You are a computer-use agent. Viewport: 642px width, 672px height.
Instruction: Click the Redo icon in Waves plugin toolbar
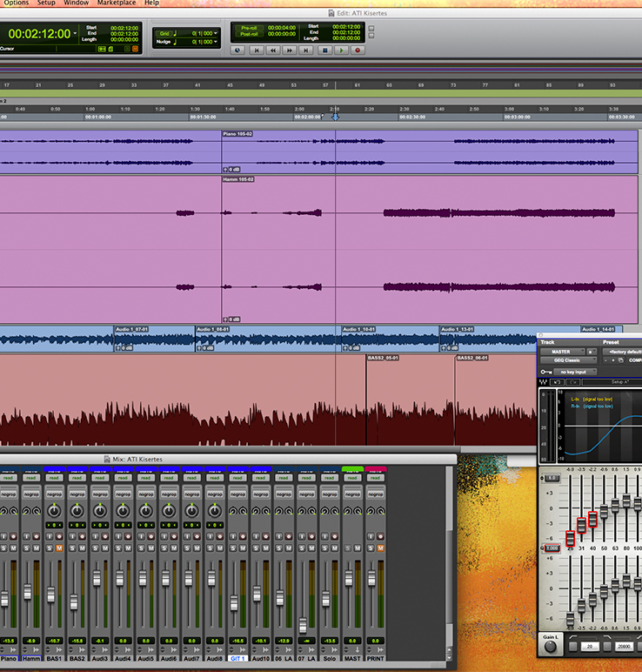[572, 382]
